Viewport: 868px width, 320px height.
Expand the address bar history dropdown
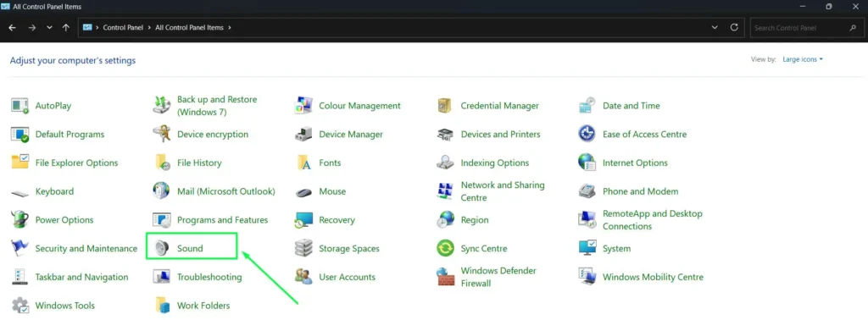(x=715, y=27)
